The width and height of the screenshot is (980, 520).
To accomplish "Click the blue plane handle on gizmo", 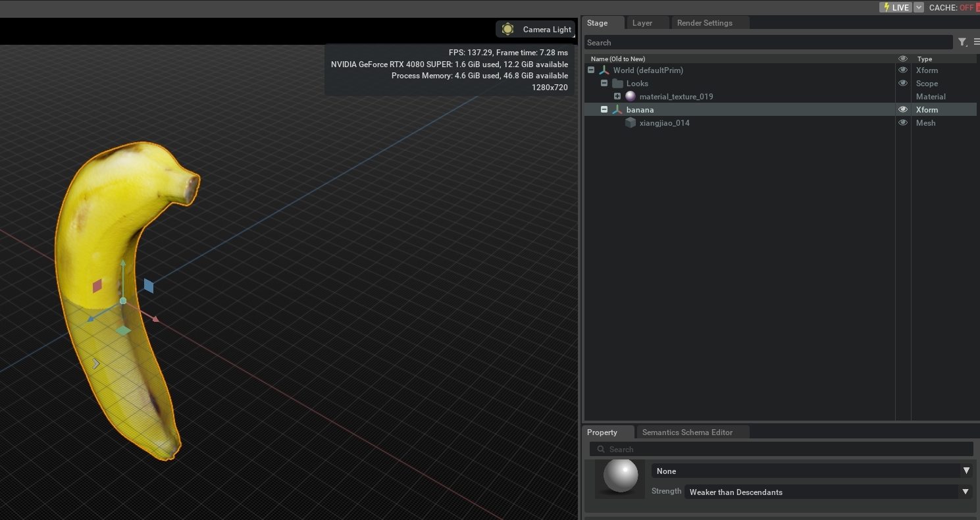I will pyautogui.click(x=149, y=286).
